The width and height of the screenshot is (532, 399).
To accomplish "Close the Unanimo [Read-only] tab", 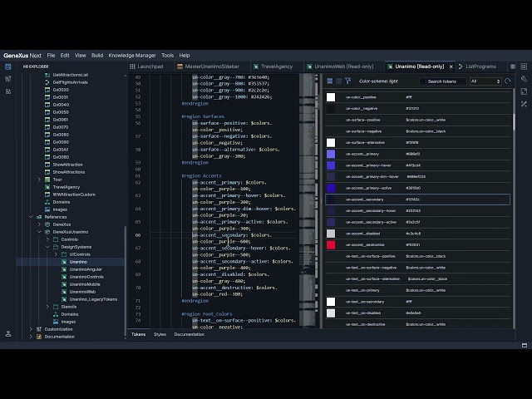I will pyautogui.click(x=451, y=66).
